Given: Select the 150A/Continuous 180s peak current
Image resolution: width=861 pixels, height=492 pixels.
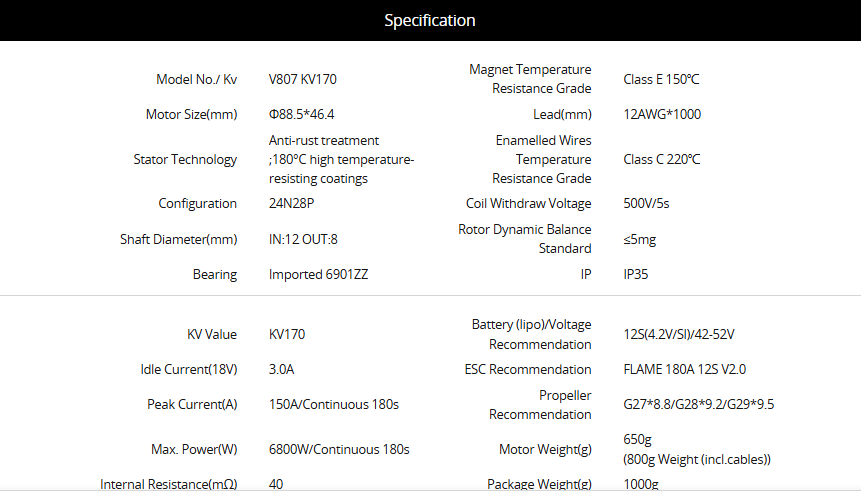Looking at the screenshot, I should tap(334, 404).
